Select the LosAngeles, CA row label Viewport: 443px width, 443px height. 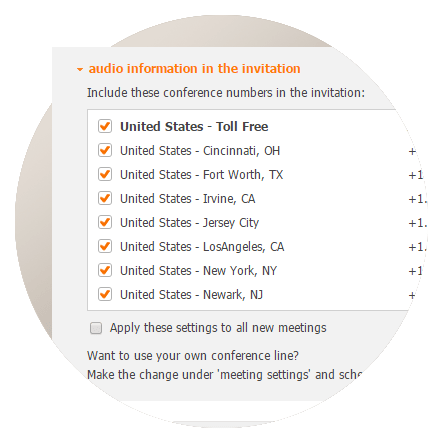(x=202, y=247)
